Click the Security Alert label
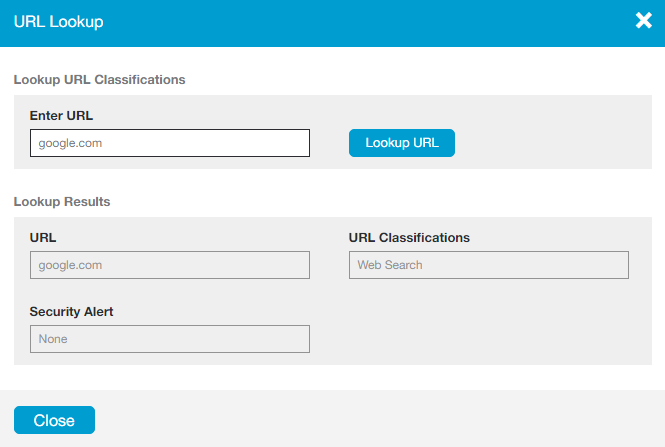 click(x=71, y=312)
